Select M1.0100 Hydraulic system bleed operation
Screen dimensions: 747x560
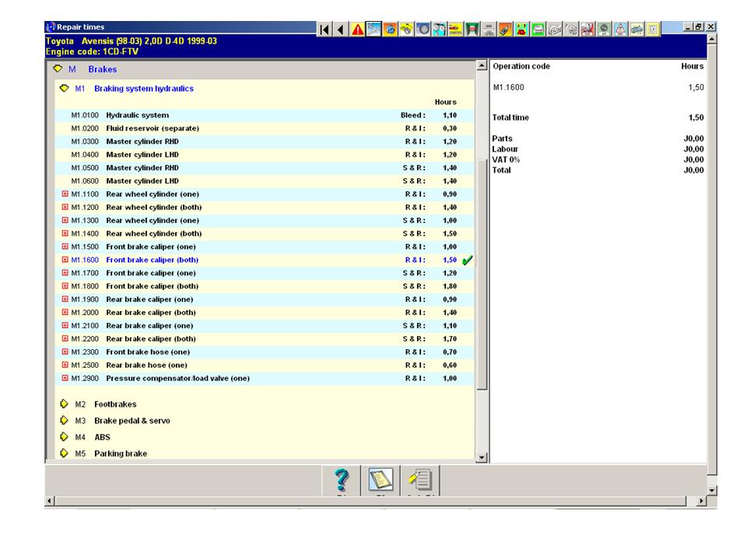tap(137, 115)
